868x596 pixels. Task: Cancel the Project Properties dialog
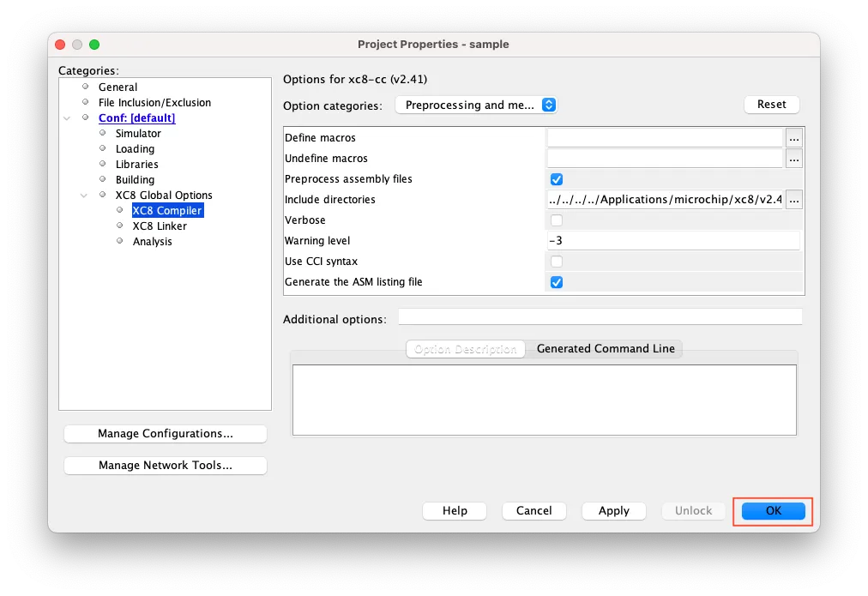pyautogui.click(x=533, y=511)
